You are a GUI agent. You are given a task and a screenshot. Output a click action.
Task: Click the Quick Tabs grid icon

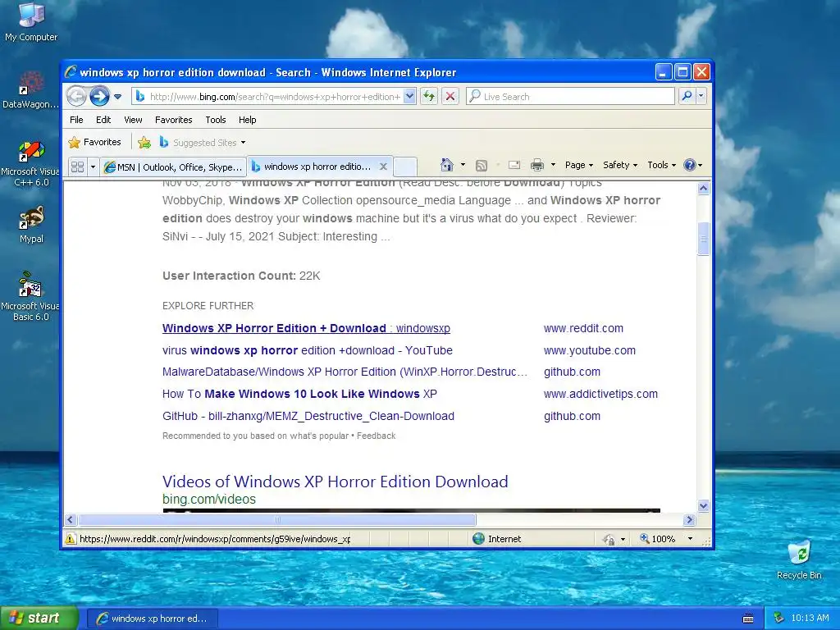(x=77, y=167)
